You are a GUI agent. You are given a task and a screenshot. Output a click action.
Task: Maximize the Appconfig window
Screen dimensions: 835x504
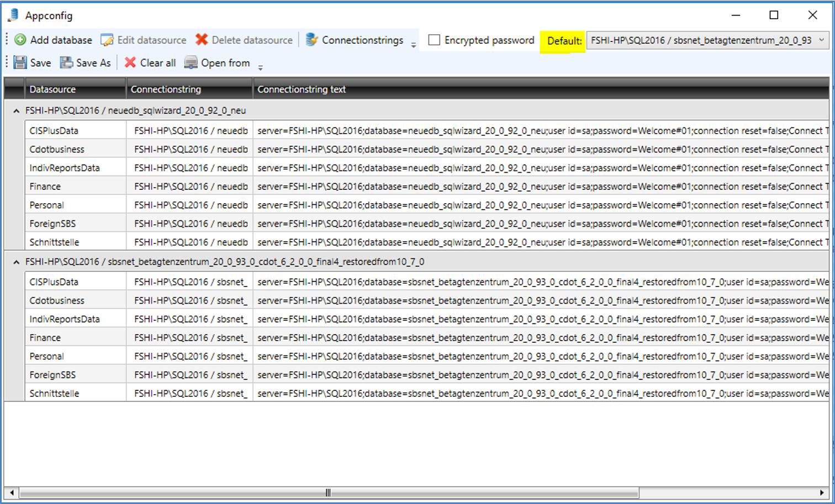click(x=774, y=15)
